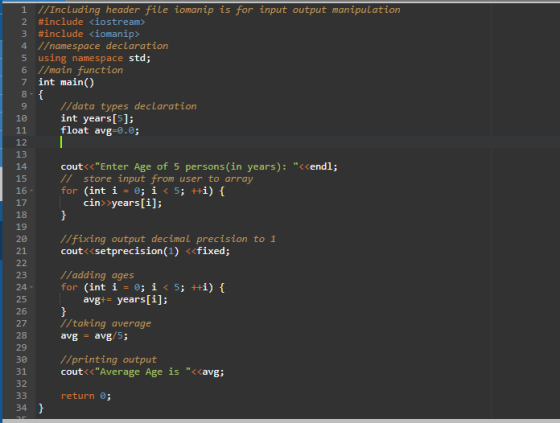The width and height of the screenshot is (560, 423).
Task: Click the '// store input from user to array' comment
Action: pos(157,179)
